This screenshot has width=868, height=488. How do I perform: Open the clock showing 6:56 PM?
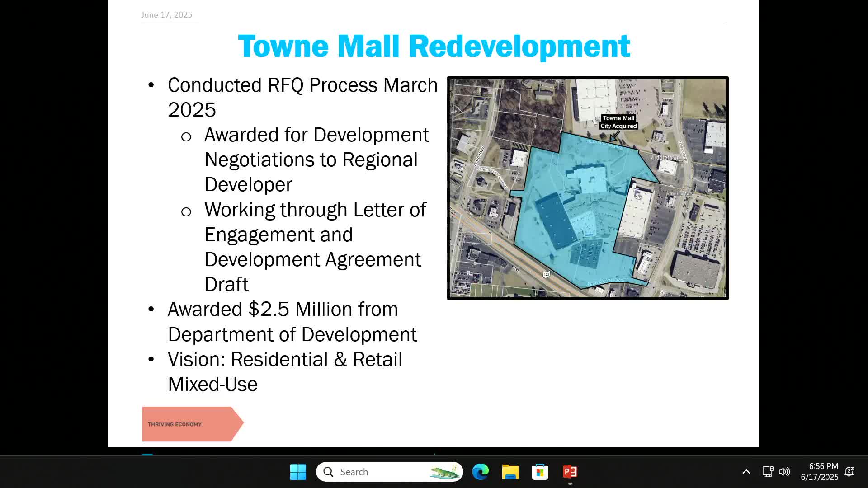819,471
